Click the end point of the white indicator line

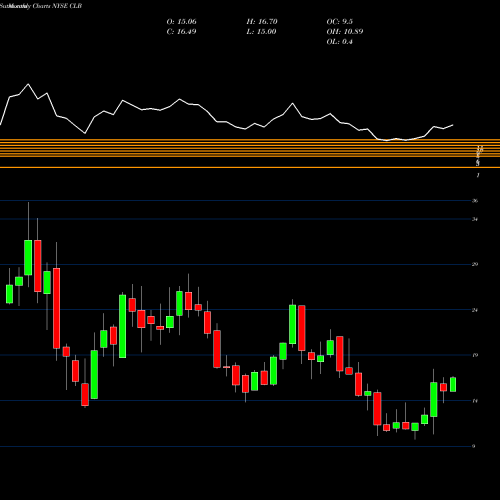click(x=453, y=125)
